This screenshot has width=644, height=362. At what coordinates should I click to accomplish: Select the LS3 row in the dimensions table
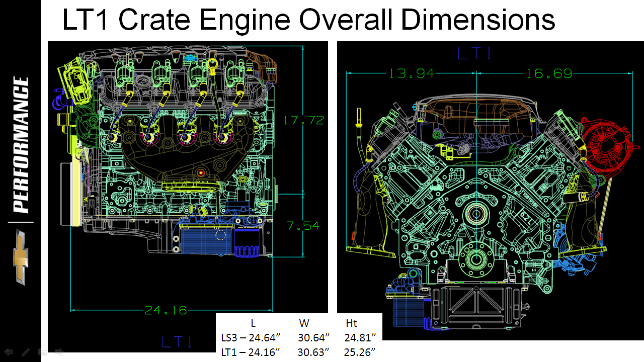coord(298,337)
